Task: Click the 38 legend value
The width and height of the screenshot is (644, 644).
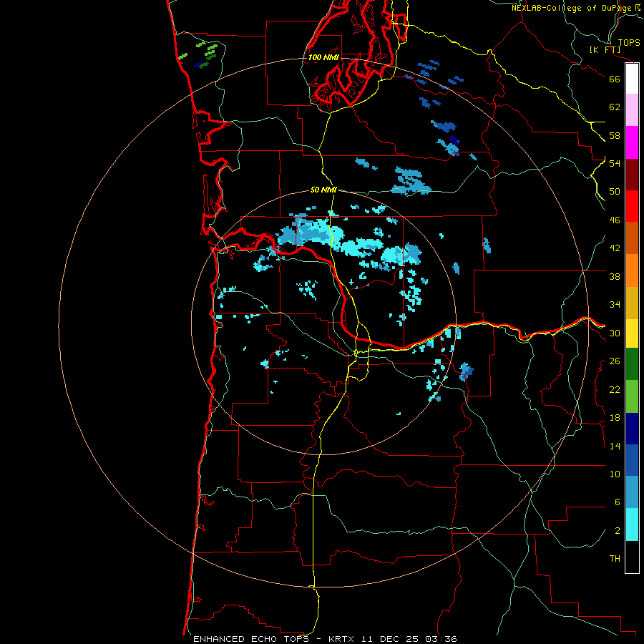Action: click(615, 276)
